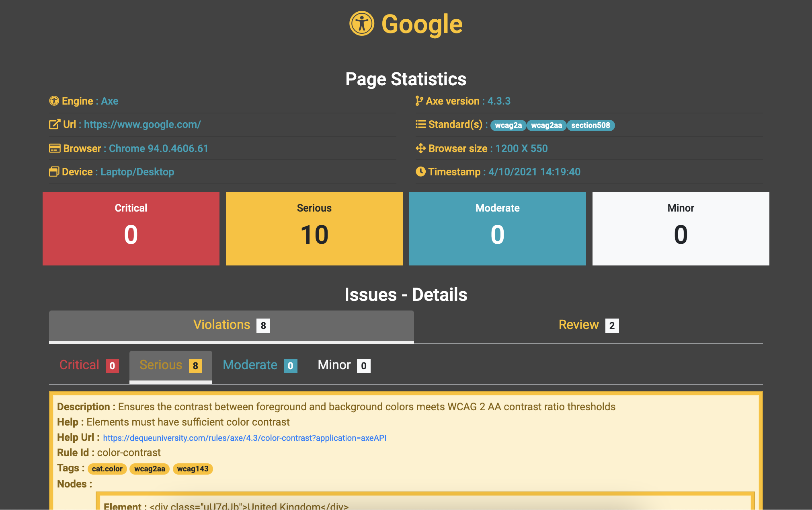
Task: Select the Serious severity tab
Action: 170,365
